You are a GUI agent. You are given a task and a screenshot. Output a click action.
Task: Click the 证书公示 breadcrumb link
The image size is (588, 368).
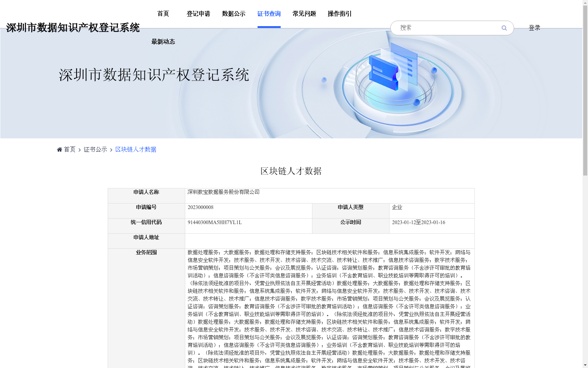coord(96,149)
